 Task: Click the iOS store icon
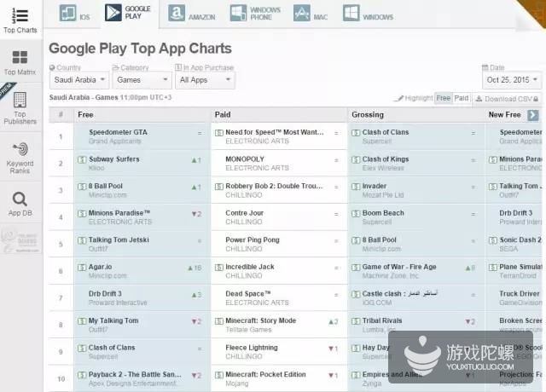[67, 14]
